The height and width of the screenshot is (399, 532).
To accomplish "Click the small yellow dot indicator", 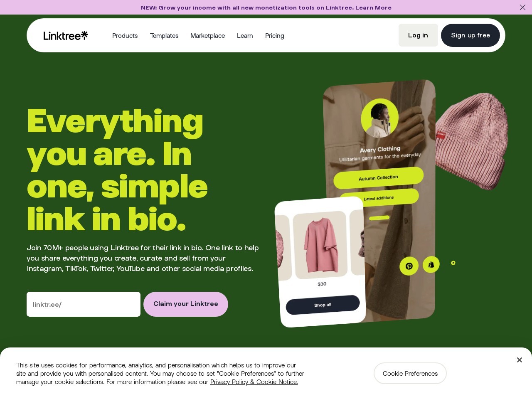I will pyautogui.click(x=453, y=263).
